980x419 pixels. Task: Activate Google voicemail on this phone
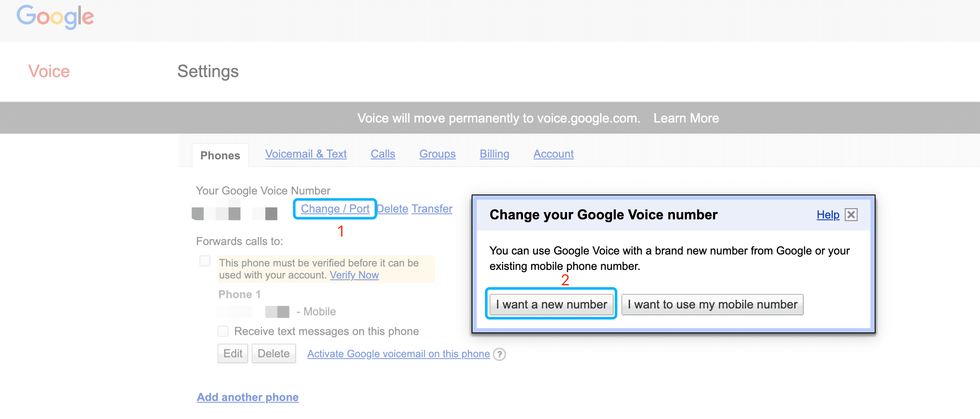[398, 354]
